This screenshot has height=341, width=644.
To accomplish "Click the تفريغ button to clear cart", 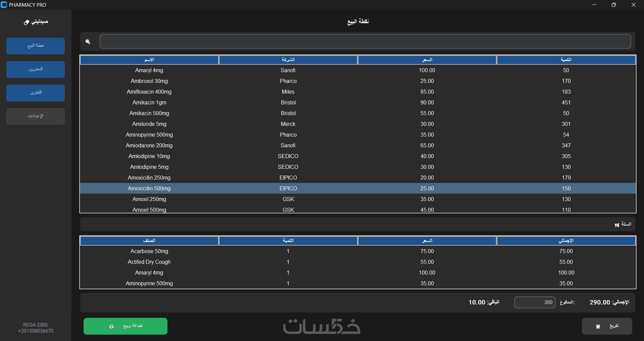I will [x=607, y=326].
